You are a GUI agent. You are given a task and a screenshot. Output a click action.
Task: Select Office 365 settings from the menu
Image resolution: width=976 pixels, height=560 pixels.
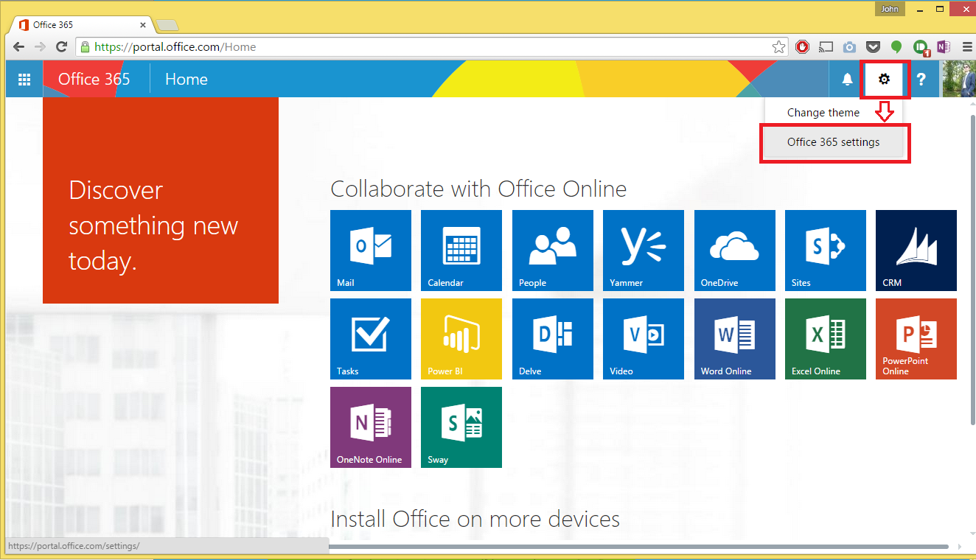(x=834, y=142)
